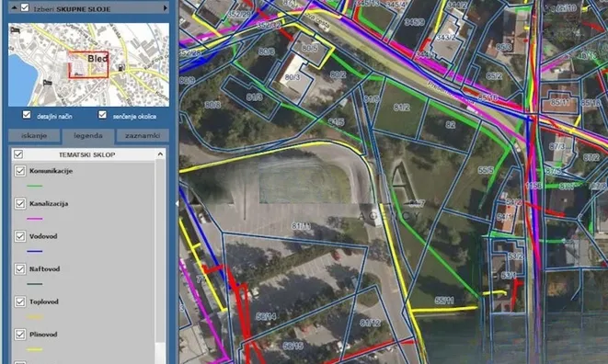608x364 pixels.
Task: Click the magenta Kanalizacija legend line
Action: (35, 219)
